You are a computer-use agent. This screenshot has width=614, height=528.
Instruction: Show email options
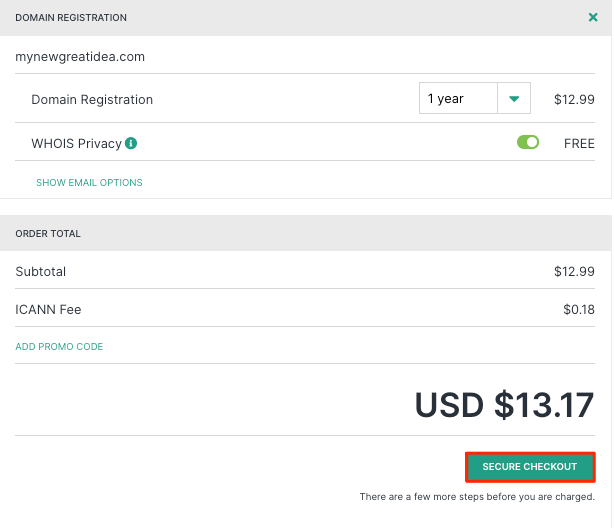coord(89,183)
